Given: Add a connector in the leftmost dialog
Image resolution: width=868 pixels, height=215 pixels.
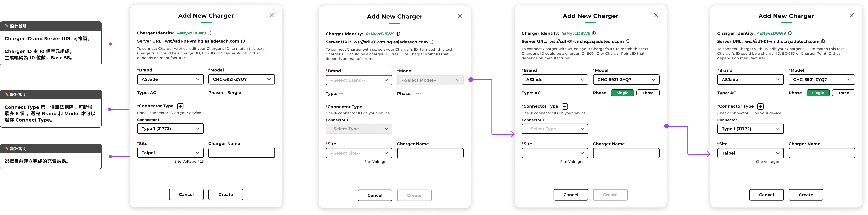Looking at the screenshot, I should (180, 106).
